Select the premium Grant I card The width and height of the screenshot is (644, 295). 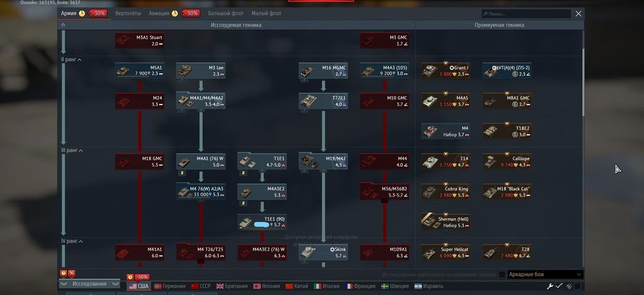(445, 71)
